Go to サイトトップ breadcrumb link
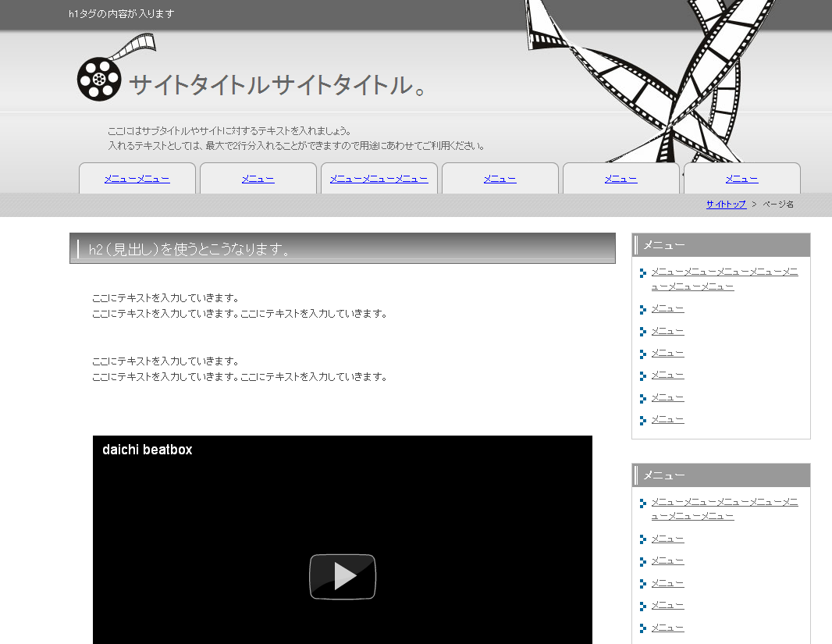 726,205
